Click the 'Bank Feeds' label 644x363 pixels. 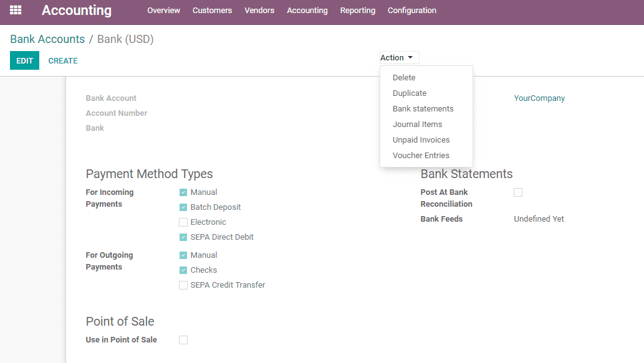441,219
